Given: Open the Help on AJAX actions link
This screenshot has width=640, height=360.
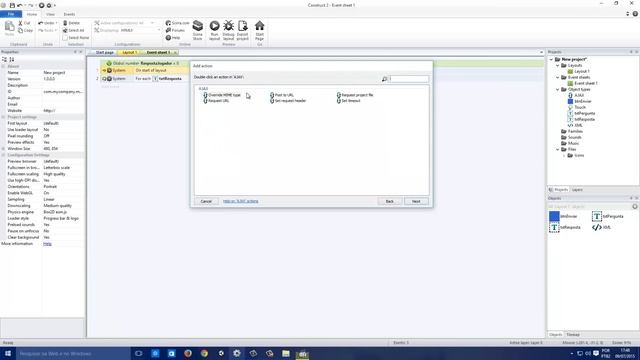Looking at the screenshot, I should [240, 201].
